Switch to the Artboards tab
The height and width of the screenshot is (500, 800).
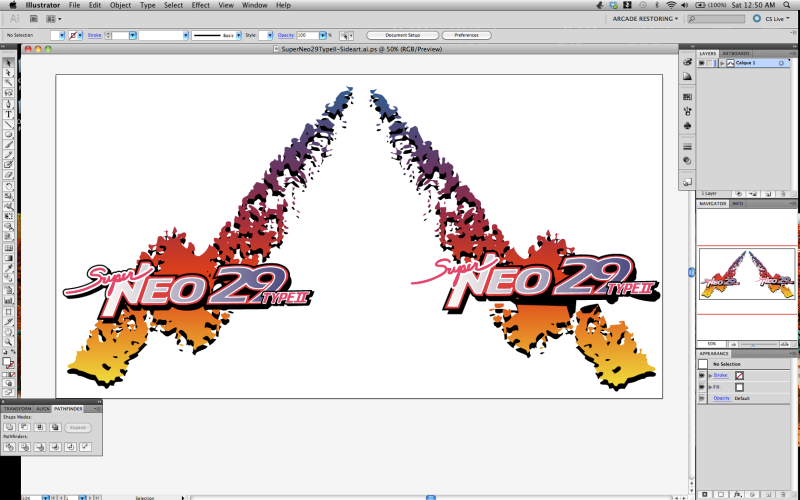(x=736, y=54)
